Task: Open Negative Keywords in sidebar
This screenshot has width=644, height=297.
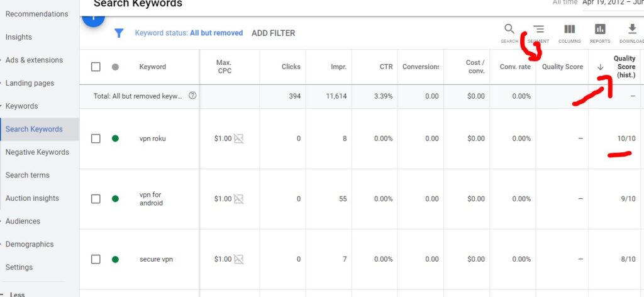Action: click(37, 152)
